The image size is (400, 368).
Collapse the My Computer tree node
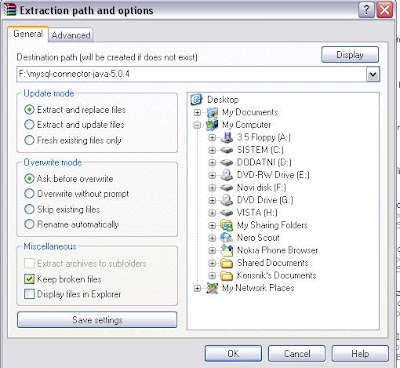point(197,125)
